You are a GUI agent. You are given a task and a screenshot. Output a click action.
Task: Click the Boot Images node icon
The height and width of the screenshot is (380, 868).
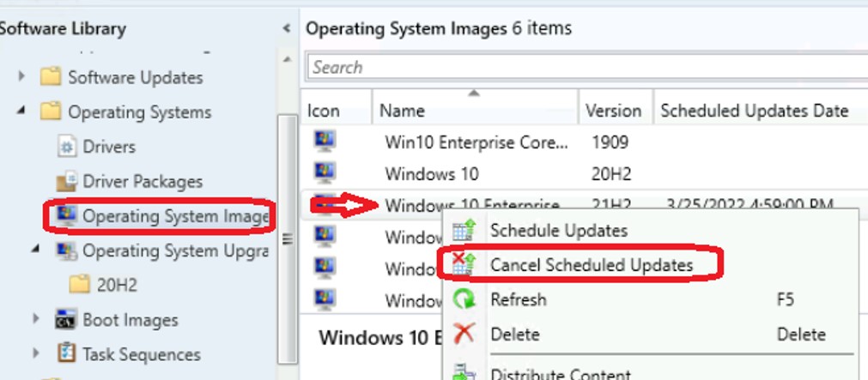[66, 319]
